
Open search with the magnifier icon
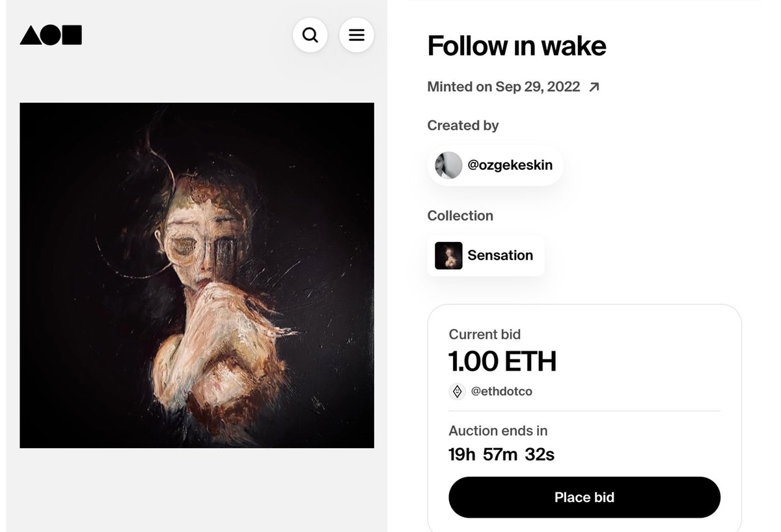tap(310, 35)
